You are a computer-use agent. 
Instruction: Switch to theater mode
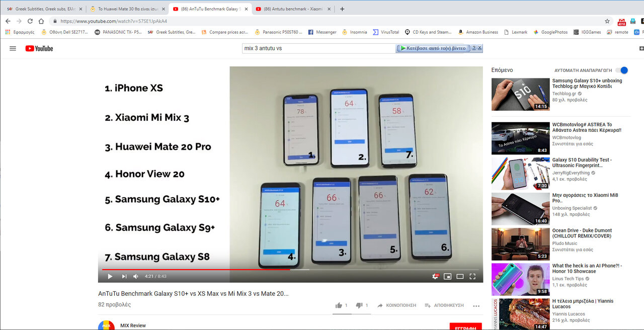[460, 276]
